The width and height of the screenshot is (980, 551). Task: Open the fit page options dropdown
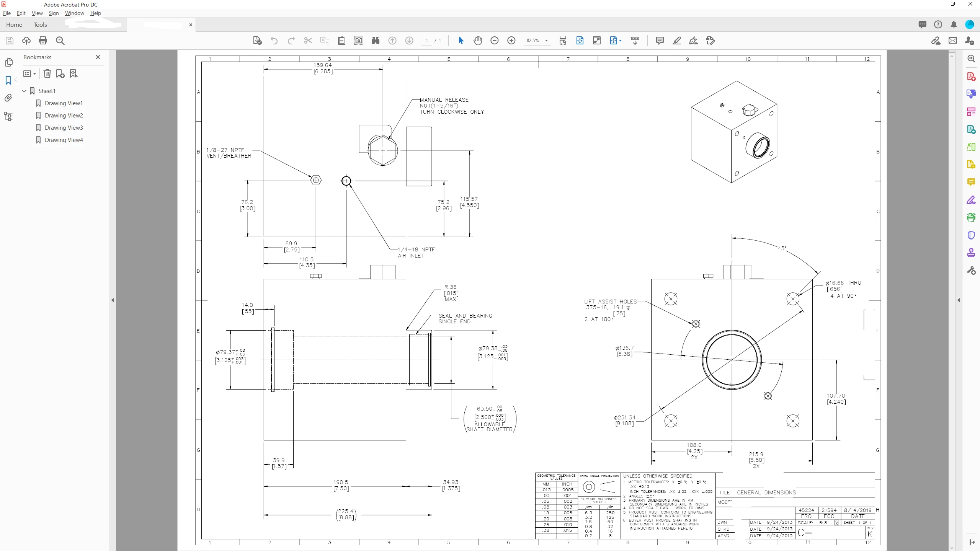616,41
